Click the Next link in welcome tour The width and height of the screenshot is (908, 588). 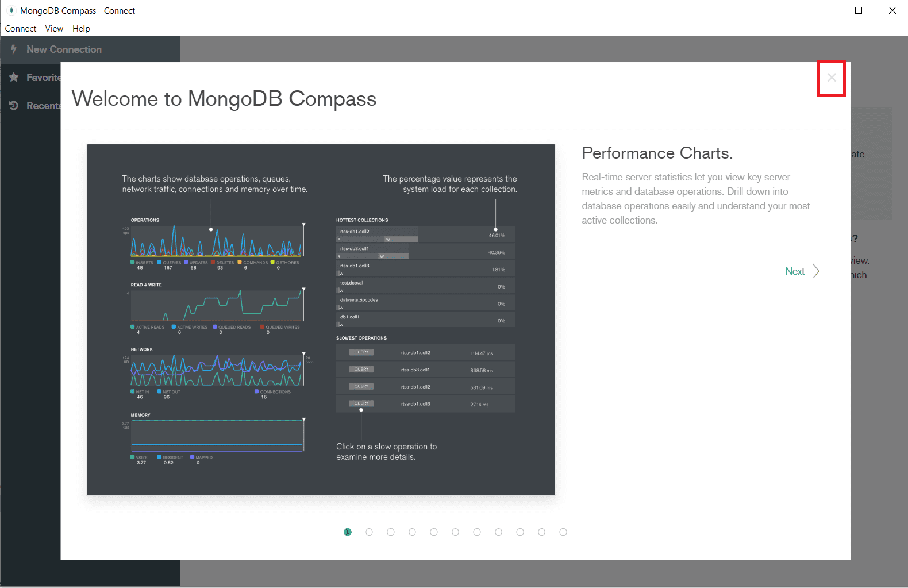(x=795, y=271)
